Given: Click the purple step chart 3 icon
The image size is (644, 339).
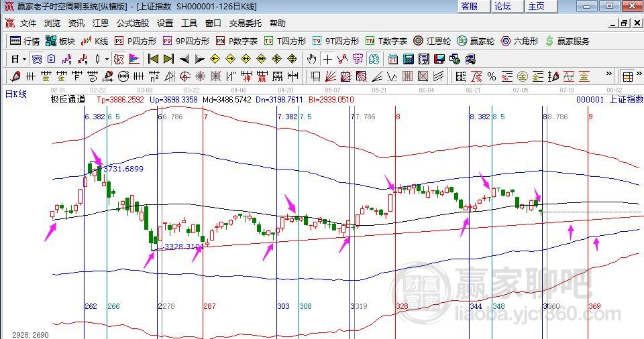Looking at the screenshot, I should pos(66,59).
